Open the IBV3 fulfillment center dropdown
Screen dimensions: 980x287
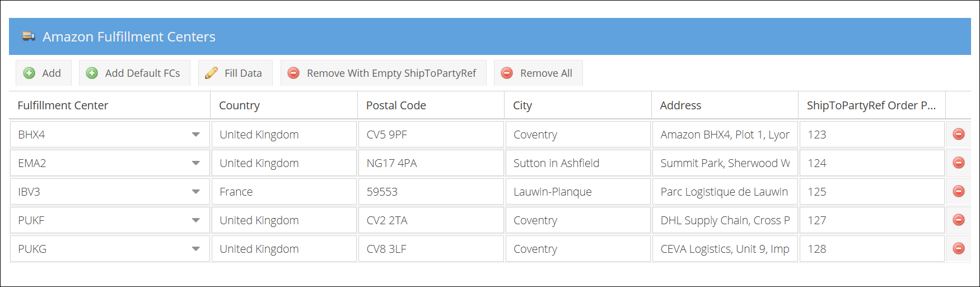pyautogui.click(x=195, y=192)
